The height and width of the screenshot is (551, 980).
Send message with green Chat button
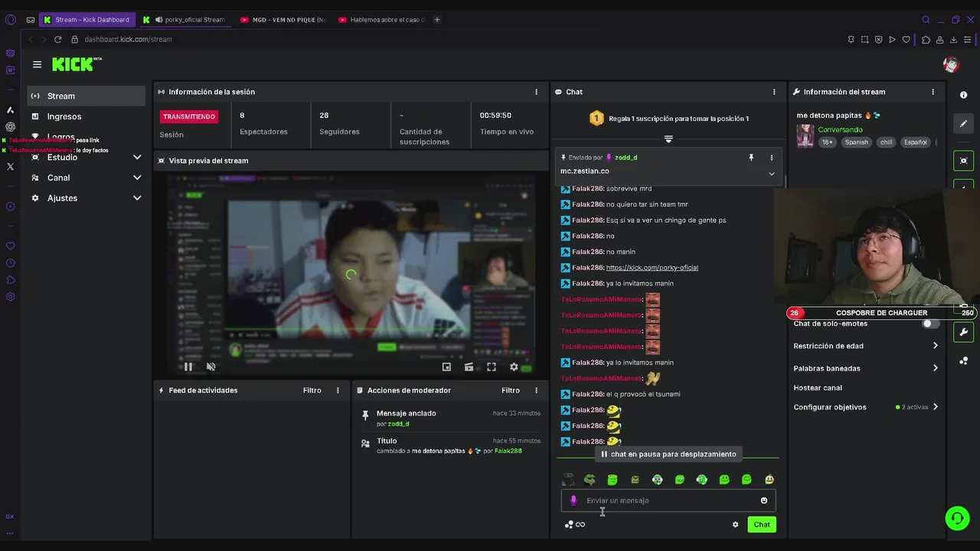pos(762,524)
